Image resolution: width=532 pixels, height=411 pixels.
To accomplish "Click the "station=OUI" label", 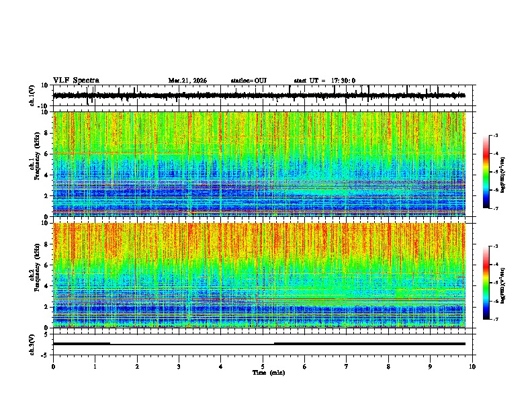I will pyautogui.click(x=249, y=81).
